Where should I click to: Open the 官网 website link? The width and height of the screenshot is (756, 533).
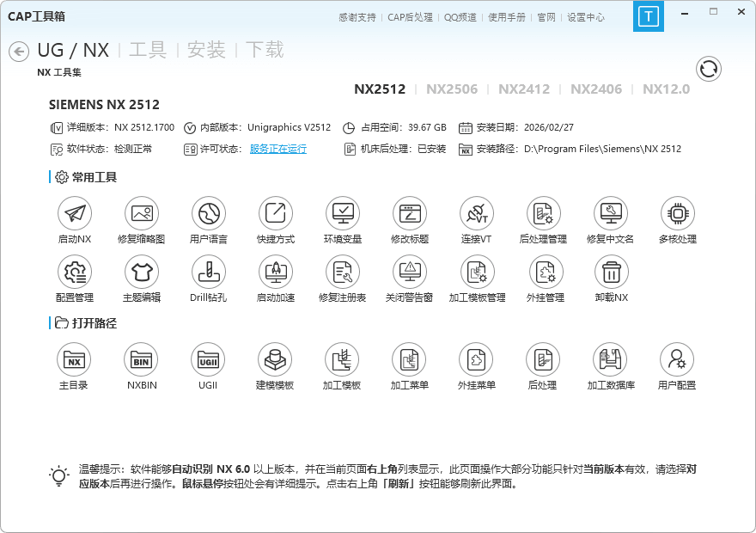546,17
